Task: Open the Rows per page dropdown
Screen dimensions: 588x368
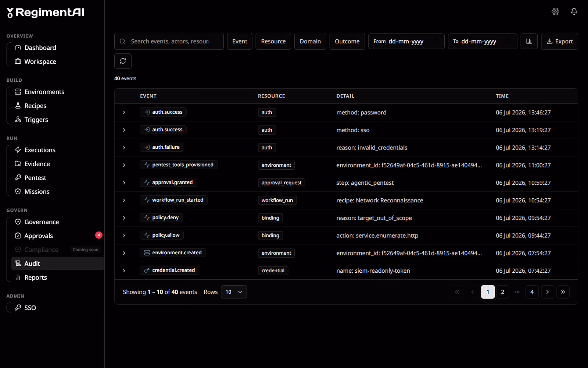Action: (x=234, y=292)
